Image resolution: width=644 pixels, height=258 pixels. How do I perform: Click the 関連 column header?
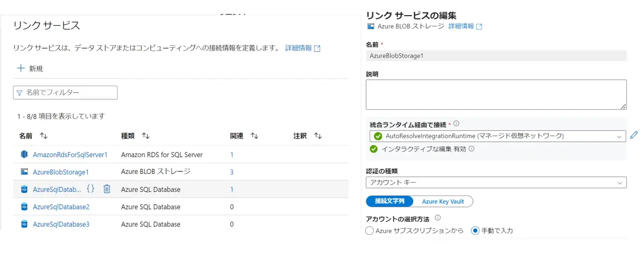pos(237,136)
